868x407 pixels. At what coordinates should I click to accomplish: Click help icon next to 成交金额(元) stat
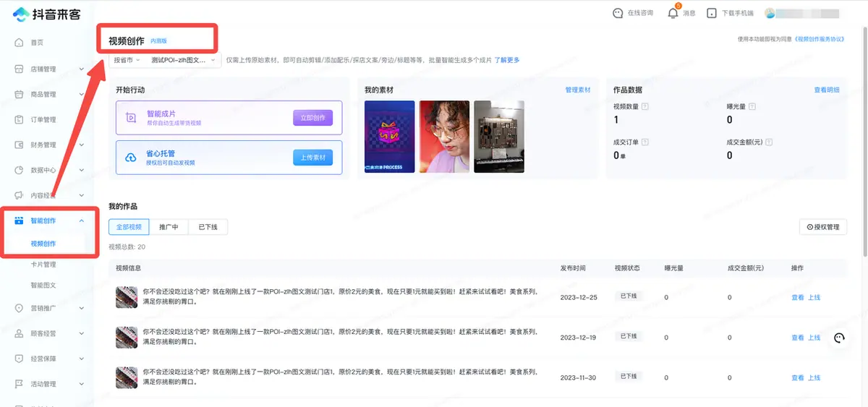pos(768,142)
